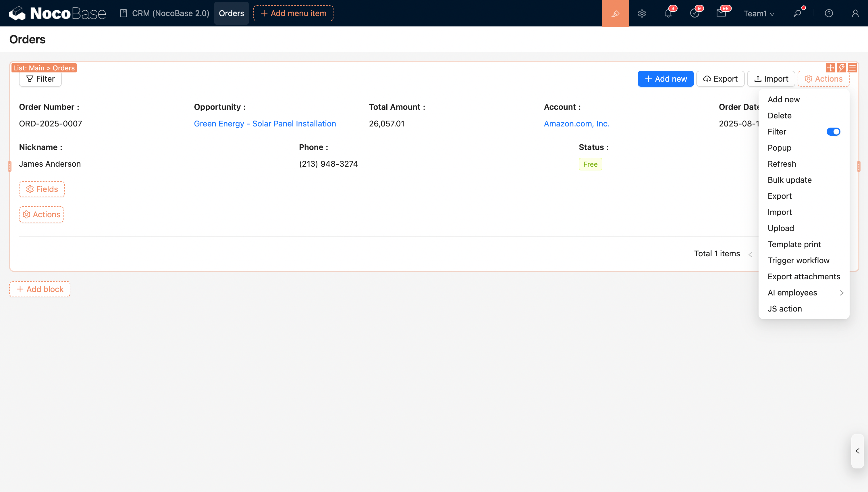Open the mail inbox icon
This screenshot has height=492, width=868.
pos(721,13)
